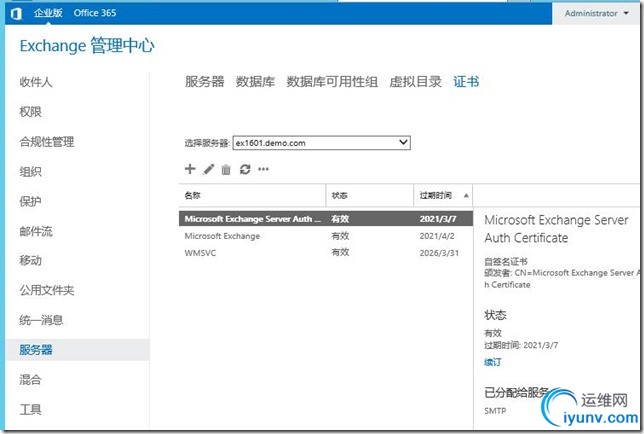Open more options ellipsis menu
Image resolution: width=644 pixels, height=434 pixels.
[263, 169]
